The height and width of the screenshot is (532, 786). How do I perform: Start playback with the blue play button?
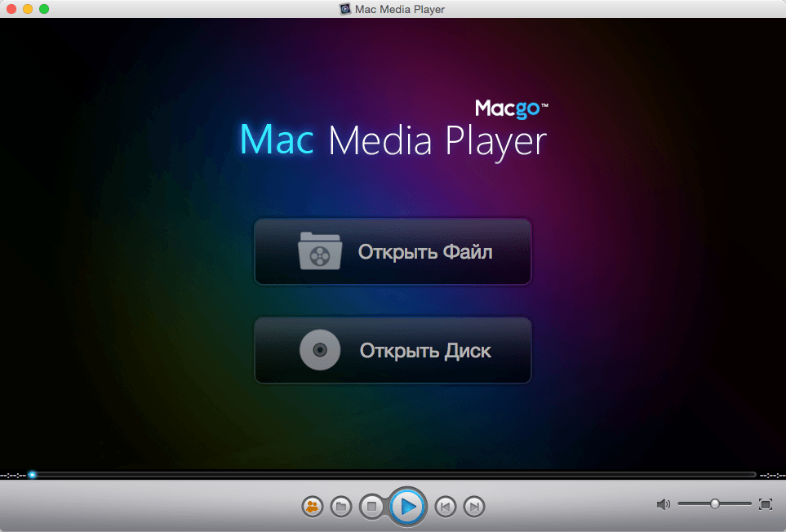pyautogui.click(x=408, y=507)
